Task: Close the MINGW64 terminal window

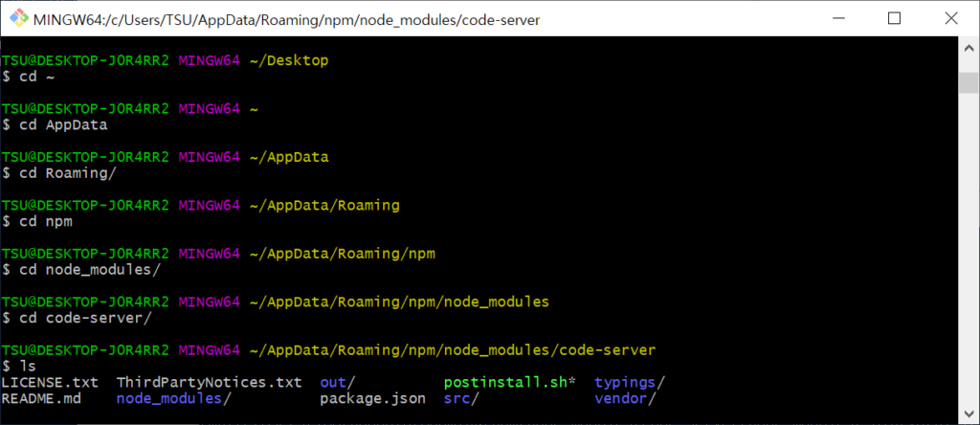Action: [950, 19]
